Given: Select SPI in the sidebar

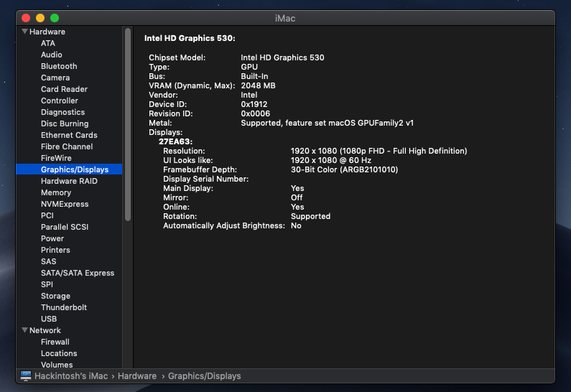Looking at the screenshot, I should [47, 284].
